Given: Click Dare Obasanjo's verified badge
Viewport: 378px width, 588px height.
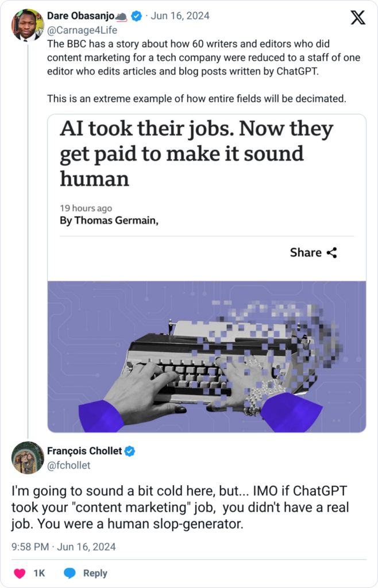Looking at the screenshot, I should tap(137, 16).
